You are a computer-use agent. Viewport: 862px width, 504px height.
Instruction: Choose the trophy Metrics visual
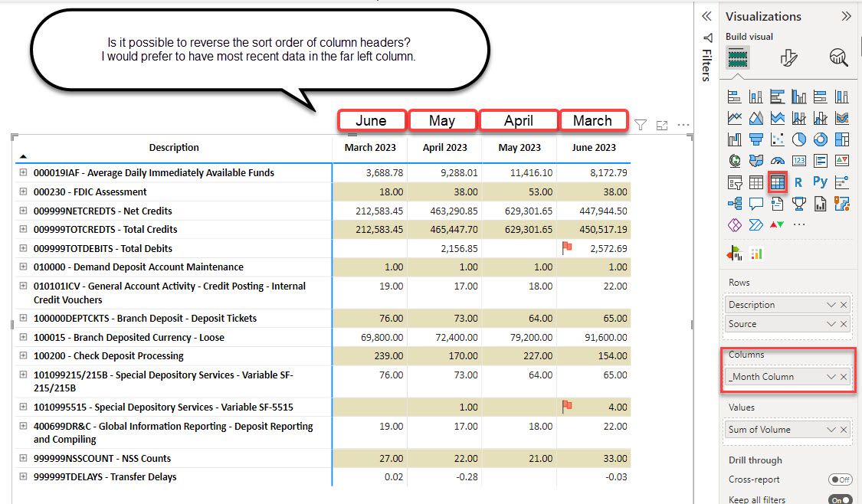coord(798,203)
